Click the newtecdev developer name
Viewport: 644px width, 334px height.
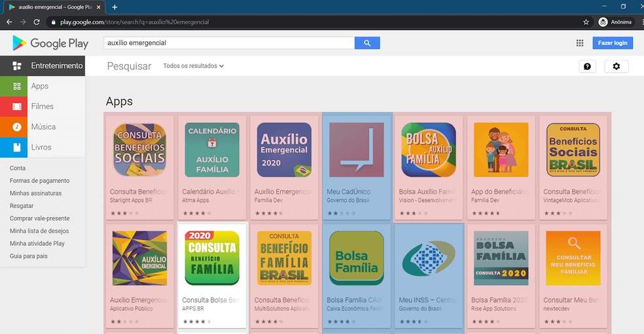(556, 309)
